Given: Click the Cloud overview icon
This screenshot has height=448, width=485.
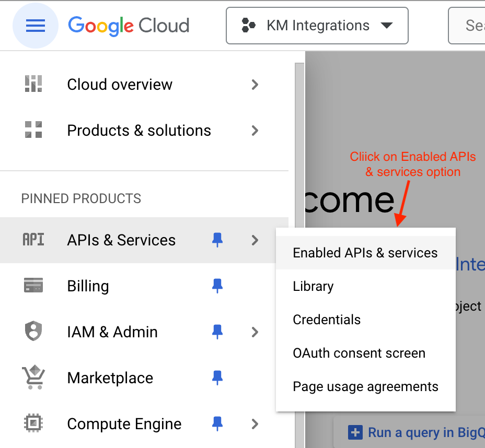Looking at the screenshot, I should 33,84.
